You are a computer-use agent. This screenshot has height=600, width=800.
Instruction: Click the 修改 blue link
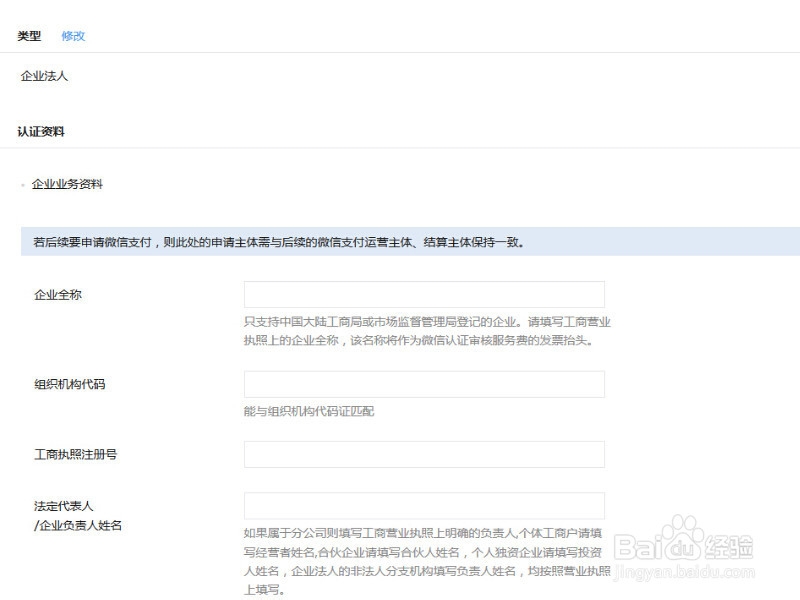[71, 35]
